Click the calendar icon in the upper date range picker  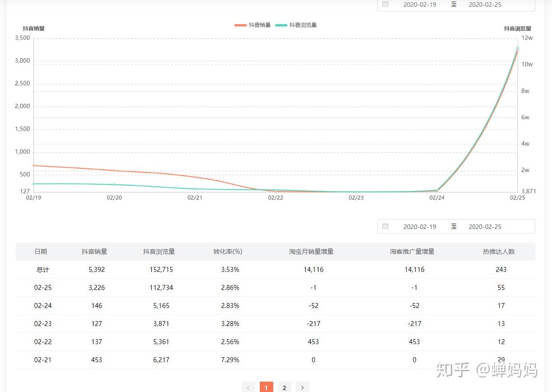click(x=385, y=4)
